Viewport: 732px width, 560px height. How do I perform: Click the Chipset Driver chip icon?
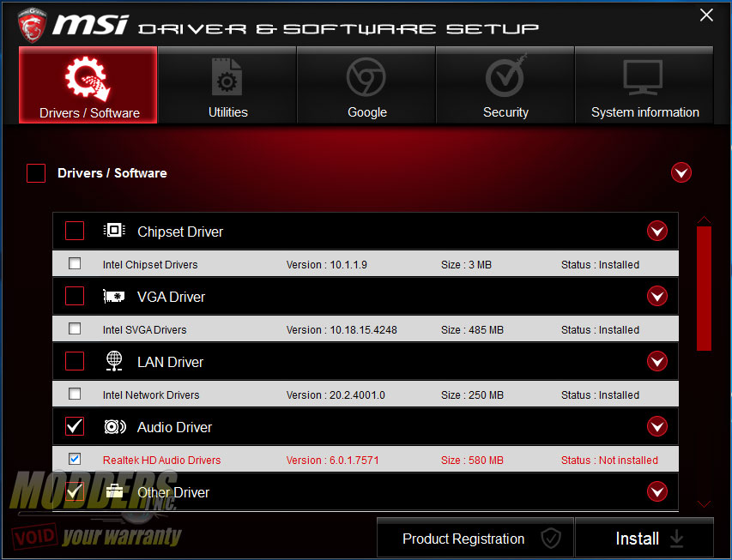coord(114,230)
